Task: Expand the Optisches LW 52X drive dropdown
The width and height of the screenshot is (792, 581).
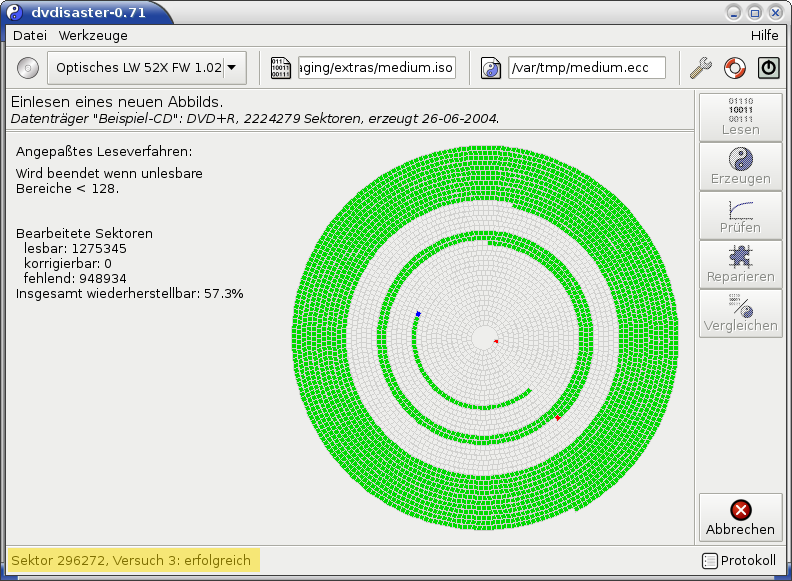Action: pyautogui.click(x=146, y=68)
